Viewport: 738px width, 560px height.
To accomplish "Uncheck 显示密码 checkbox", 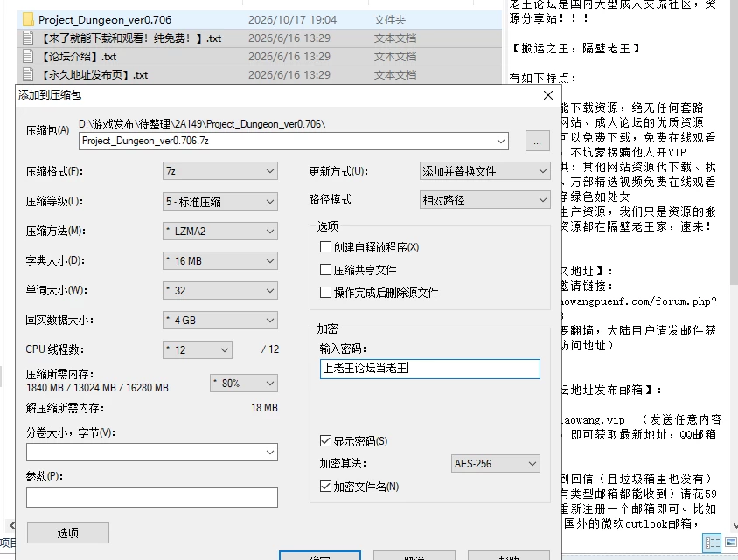I will pyautogui.click(x=325, y=441).
